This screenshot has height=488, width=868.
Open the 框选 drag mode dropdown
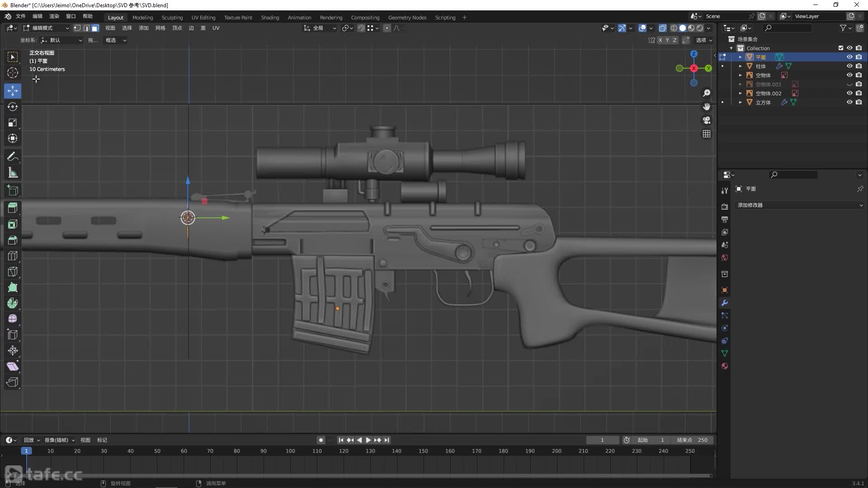pyautogui.click(x=115, y=40)
